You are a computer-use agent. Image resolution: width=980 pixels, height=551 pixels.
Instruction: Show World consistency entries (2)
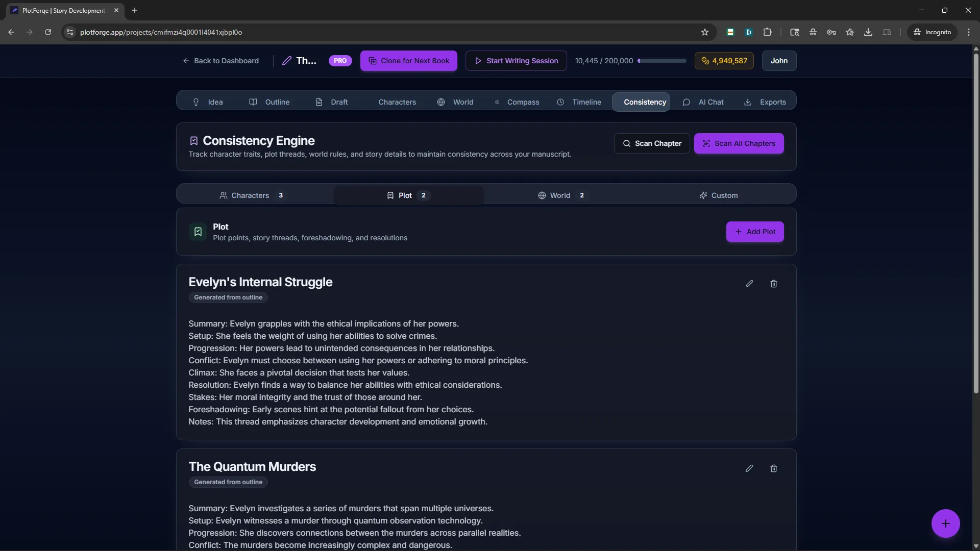pos(563,195)
